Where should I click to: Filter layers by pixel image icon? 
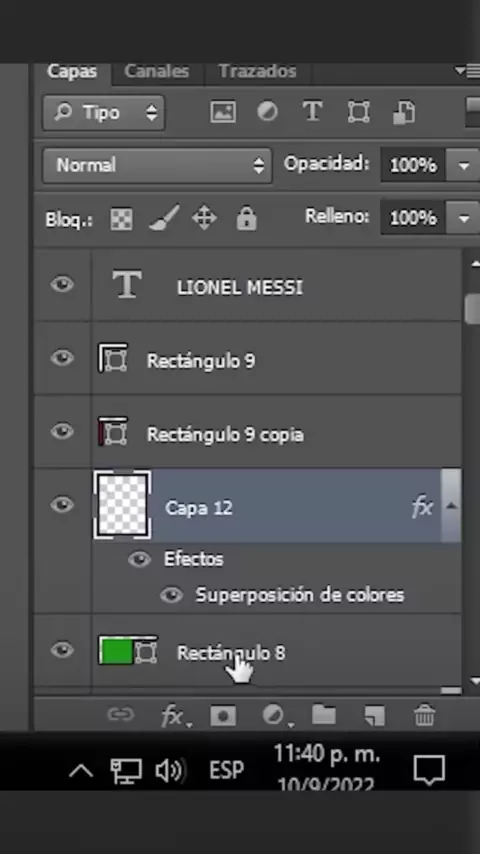(223, 112)
